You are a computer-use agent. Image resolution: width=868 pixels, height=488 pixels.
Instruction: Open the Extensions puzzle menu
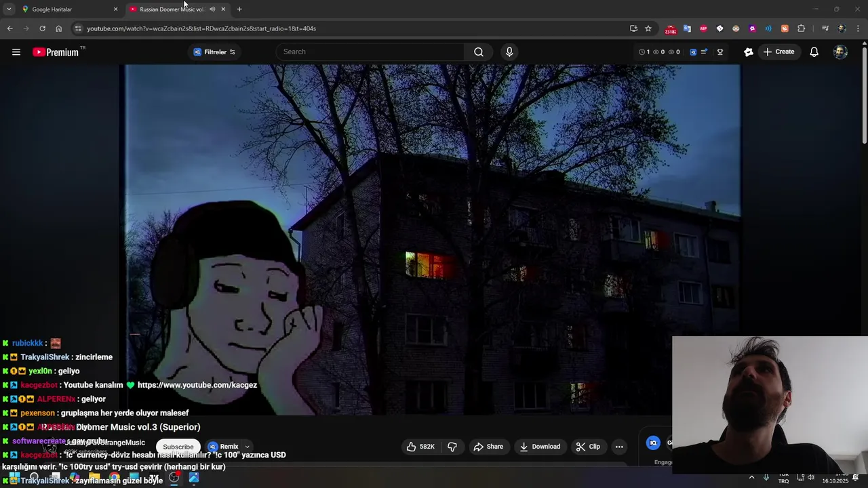pyautogui.click(x=801, y=28)
